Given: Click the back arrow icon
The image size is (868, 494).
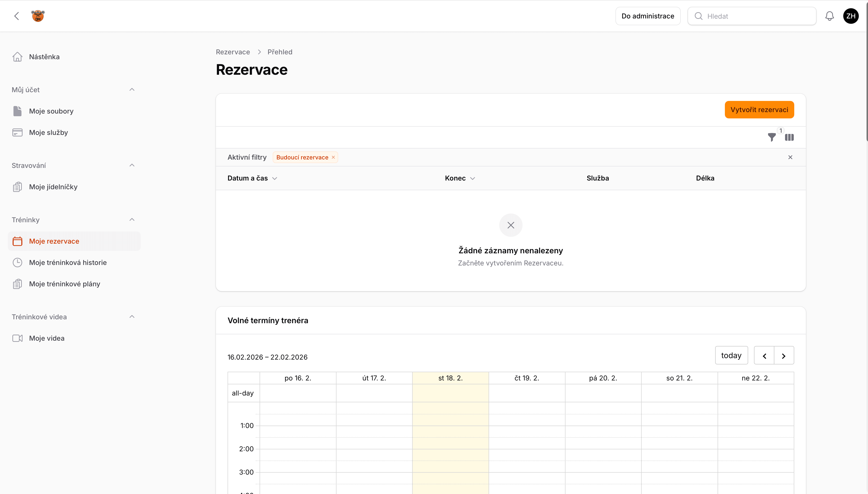Looking at the screenshot, I should pyautogui.click(x=17, y=16).
